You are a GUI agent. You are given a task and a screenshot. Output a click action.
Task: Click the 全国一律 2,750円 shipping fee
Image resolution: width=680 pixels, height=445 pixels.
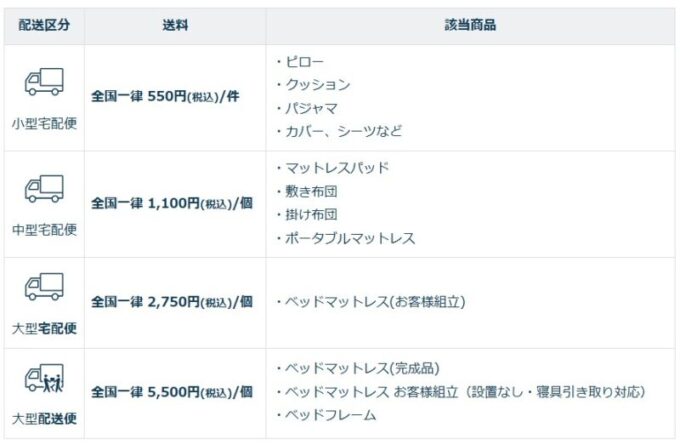pyautogui.click(x=172, y=301)
